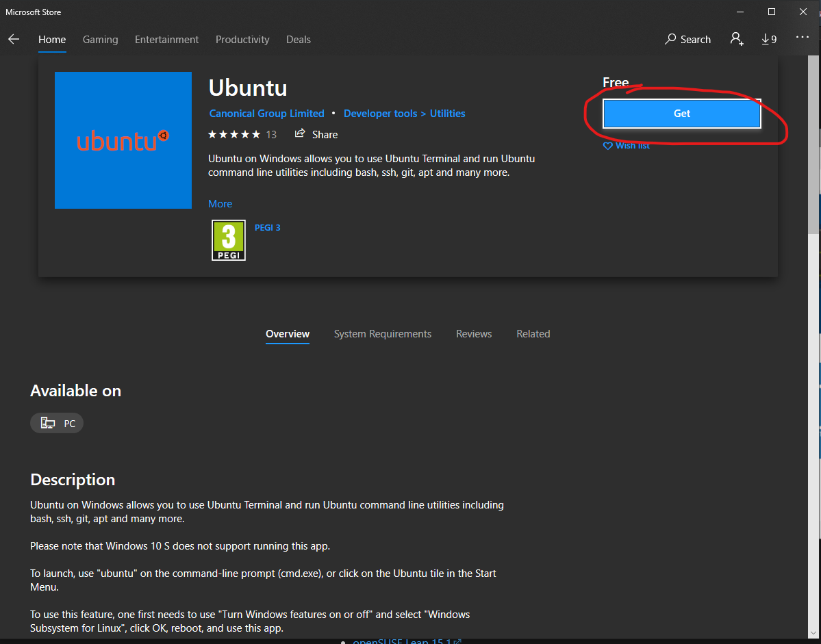Open Canonical Group Limited publisher link
821x644 pixels.
266,114
